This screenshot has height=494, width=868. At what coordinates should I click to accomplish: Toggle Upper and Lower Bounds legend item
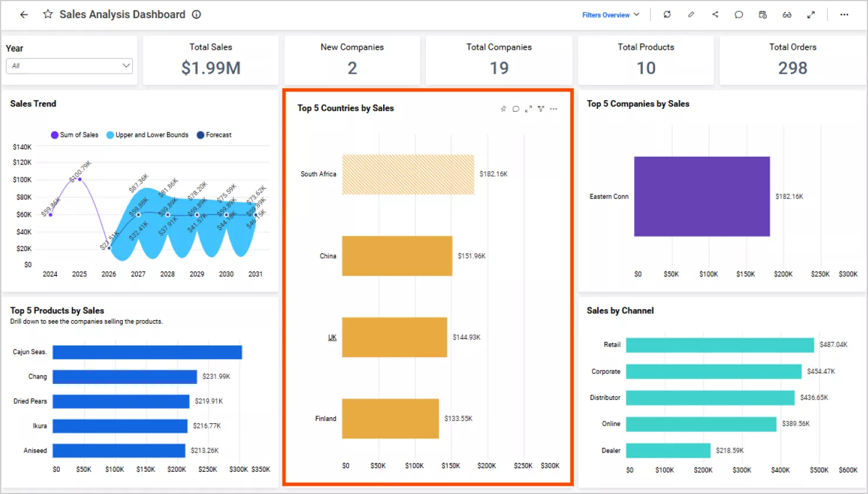click(x=147, y=135)
